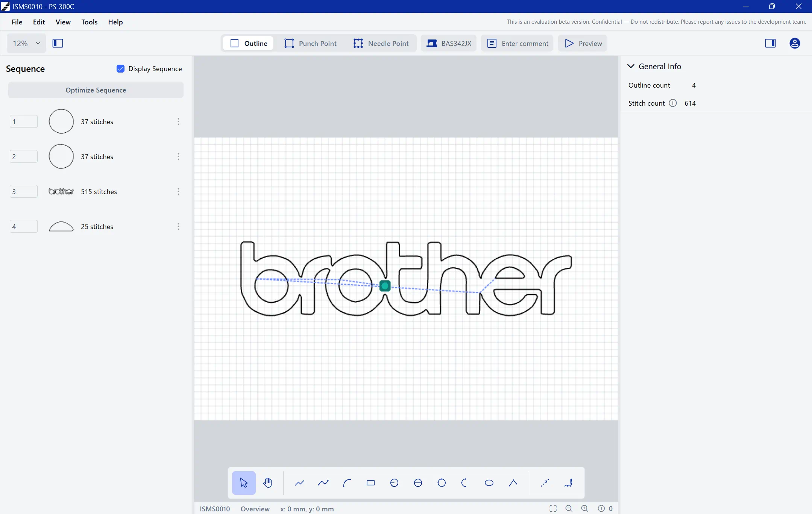Activate the hand pan tool
This screenshot has width=812, height=514.
[267, 483]
